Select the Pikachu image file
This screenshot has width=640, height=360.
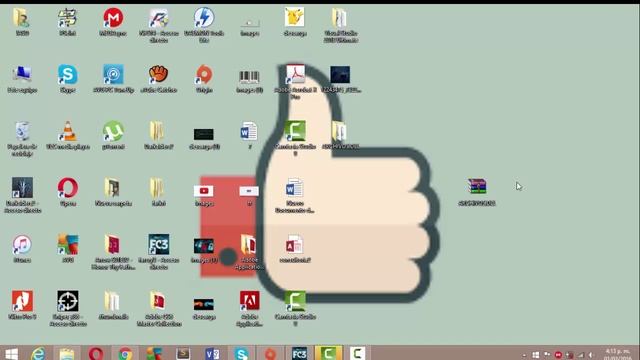294,18
